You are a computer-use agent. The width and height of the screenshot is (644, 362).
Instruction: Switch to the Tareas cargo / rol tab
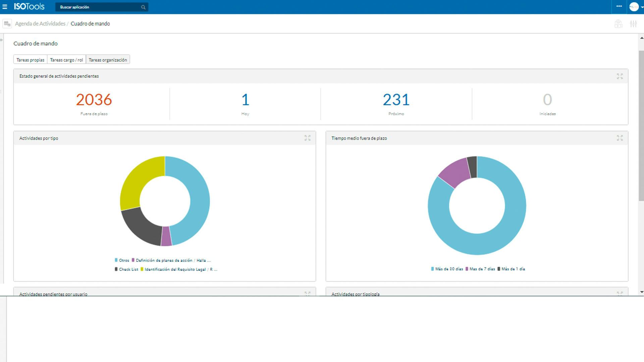(66, 59)
